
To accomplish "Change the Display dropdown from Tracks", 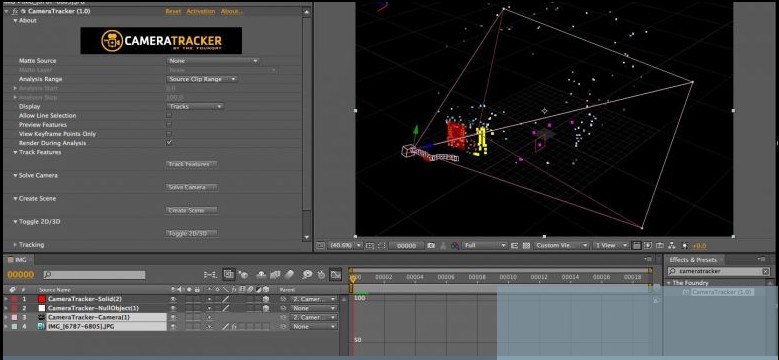I will (195, 106).
